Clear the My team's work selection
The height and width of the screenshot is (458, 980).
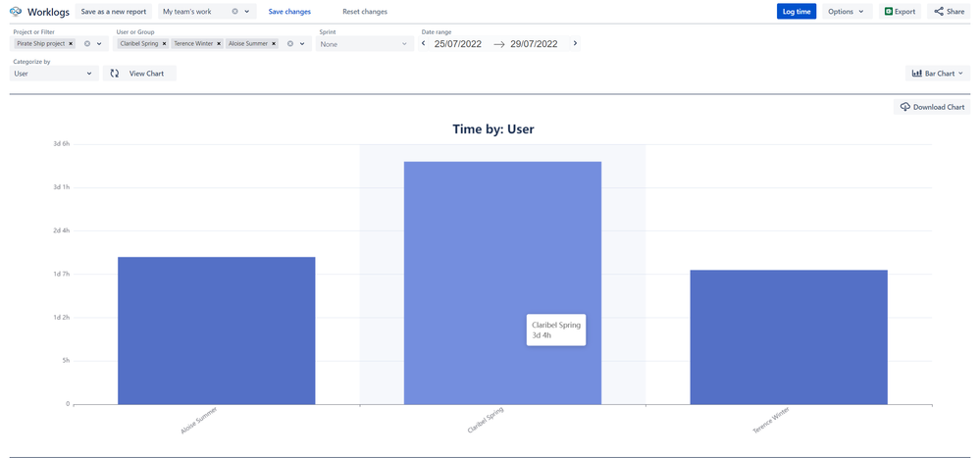235,11
